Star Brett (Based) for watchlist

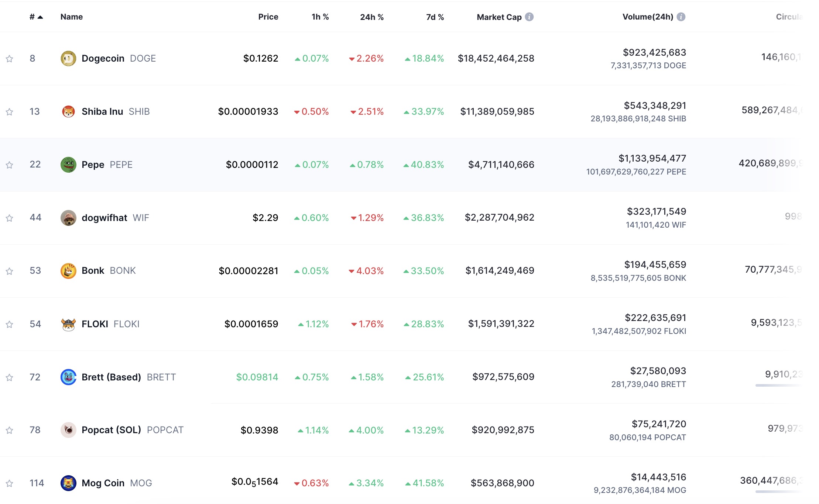10,377
